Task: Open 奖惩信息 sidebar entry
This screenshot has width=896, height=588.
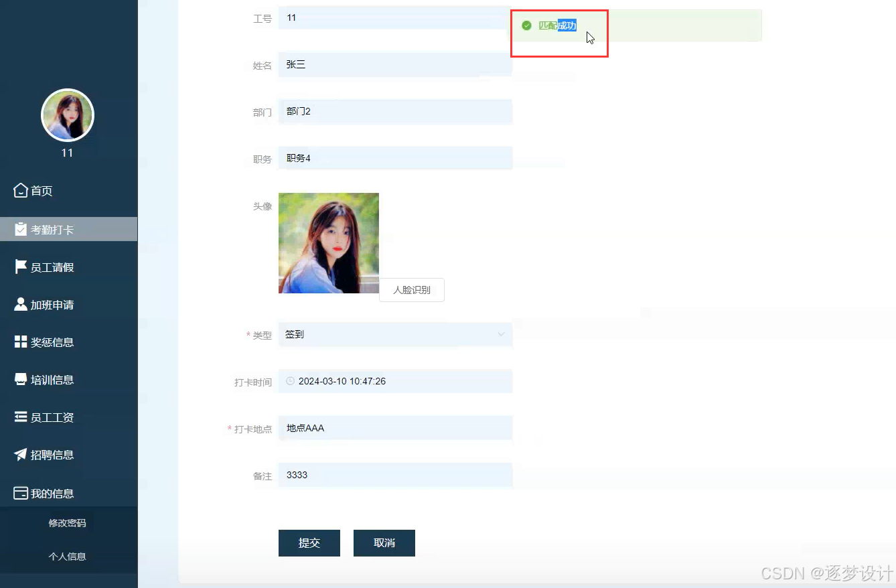Action: tap(68, 342)
